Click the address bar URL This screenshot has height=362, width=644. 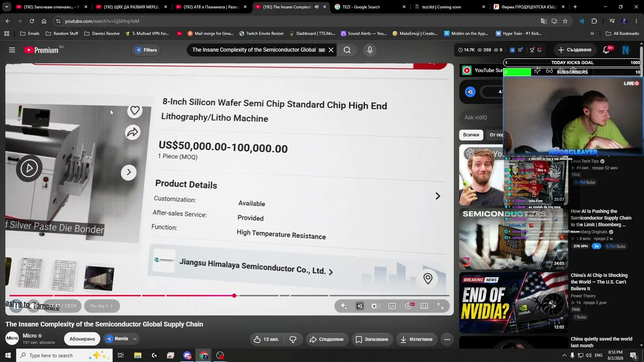[x=102, y=21]
